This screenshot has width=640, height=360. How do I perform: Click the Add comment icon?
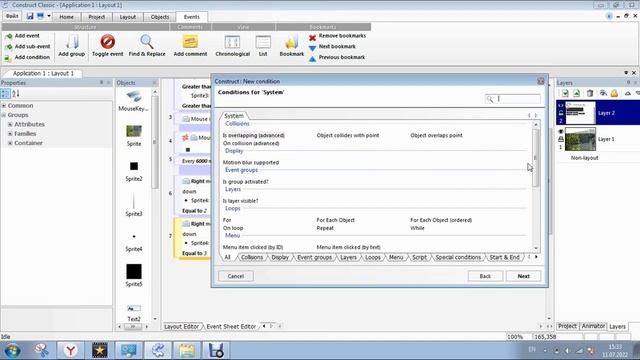click(x=190, y=42)
